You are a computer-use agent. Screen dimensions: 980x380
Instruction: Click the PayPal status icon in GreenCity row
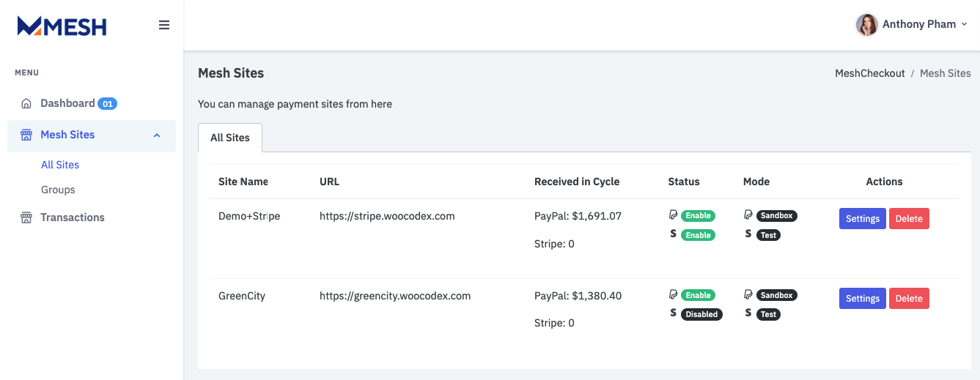(674, 294)
